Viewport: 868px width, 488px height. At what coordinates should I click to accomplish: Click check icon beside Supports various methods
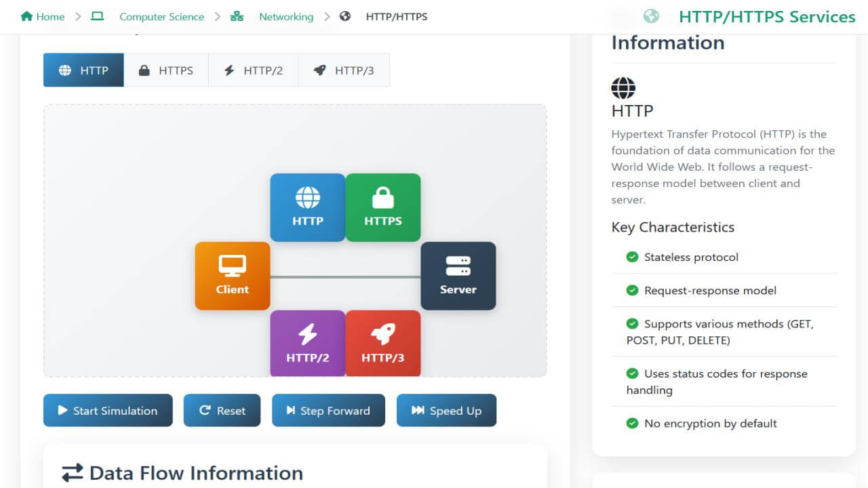tap(632, 324)
